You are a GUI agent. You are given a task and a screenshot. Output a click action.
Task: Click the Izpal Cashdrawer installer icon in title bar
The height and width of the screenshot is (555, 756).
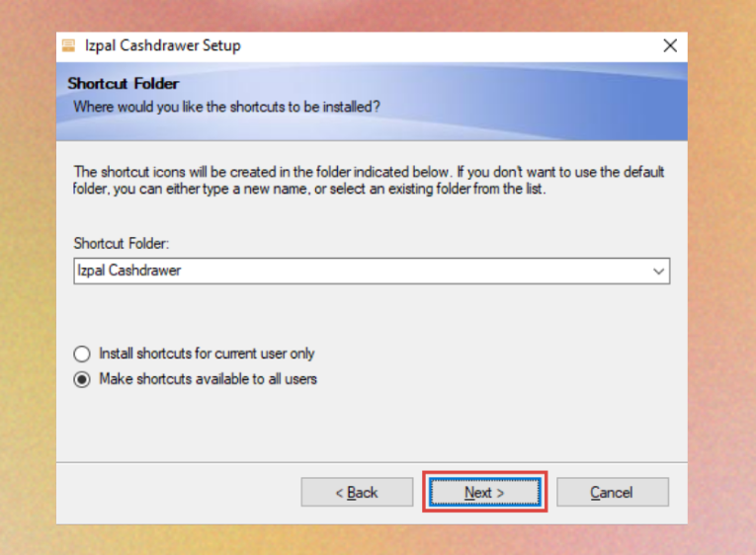69,45
